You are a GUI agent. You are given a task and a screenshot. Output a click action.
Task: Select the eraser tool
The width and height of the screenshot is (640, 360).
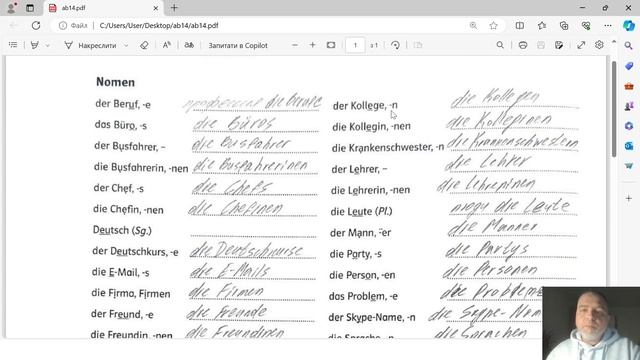click(144, 45)
